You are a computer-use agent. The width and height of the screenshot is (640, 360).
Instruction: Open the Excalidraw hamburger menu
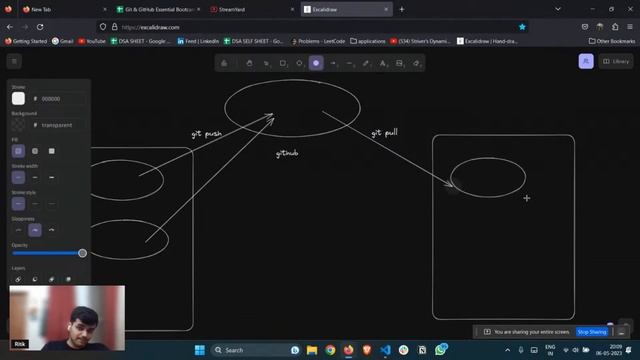coord(14,62)
